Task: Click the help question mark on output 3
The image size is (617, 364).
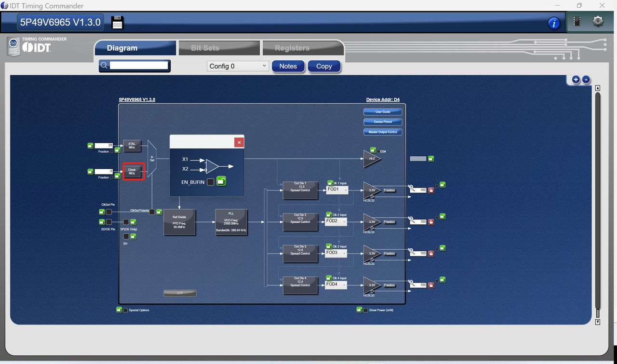Action: pos(411,250)
